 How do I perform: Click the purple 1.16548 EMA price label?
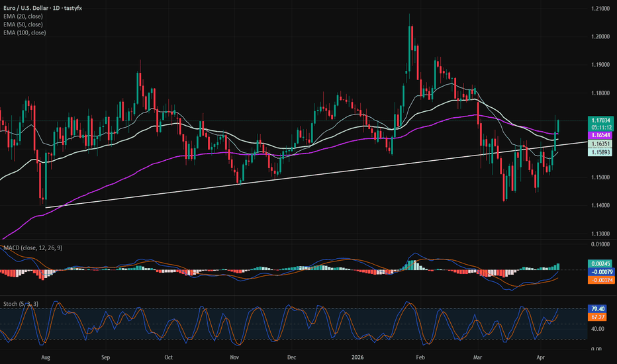point(601,134)
